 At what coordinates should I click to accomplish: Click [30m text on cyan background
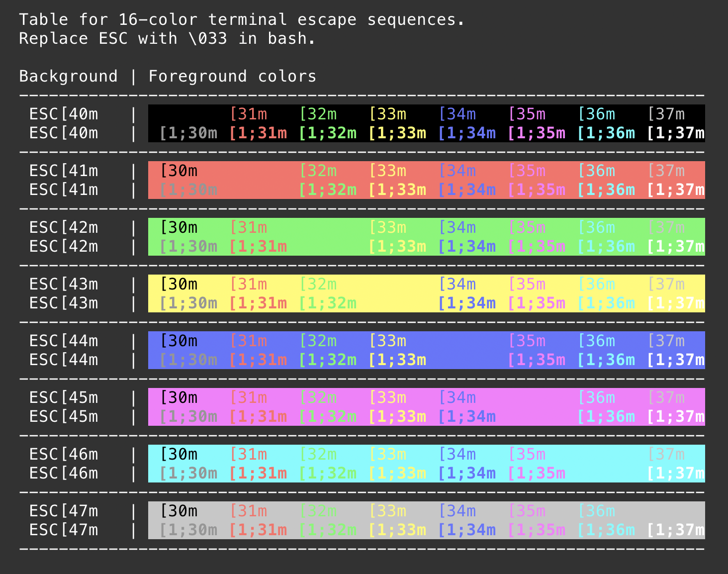(179, 455)
